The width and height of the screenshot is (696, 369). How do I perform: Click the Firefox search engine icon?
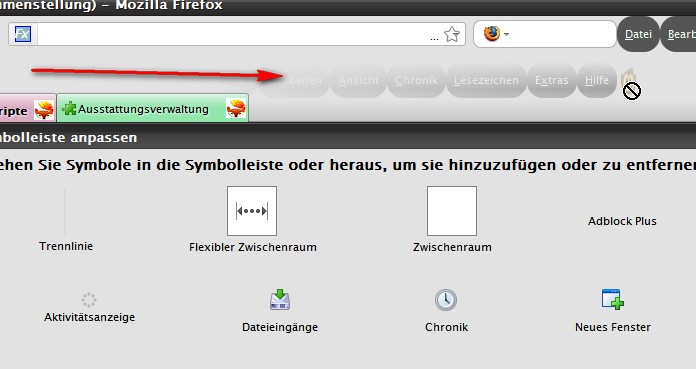tap(491, 34)
